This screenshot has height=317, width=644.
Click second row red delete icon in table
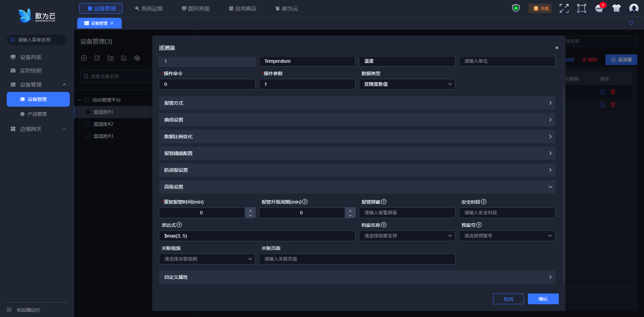[x=613, y=105]
